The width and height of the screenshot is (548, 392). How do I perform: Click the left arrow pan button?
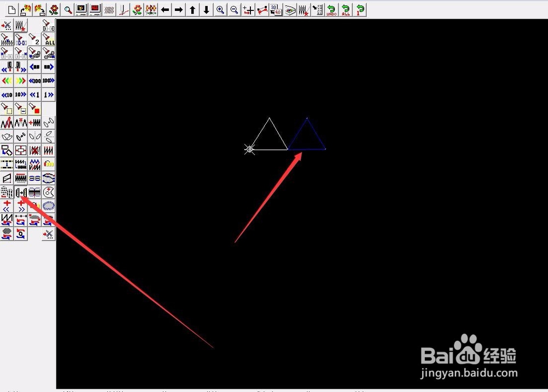[x=165, y=10]
